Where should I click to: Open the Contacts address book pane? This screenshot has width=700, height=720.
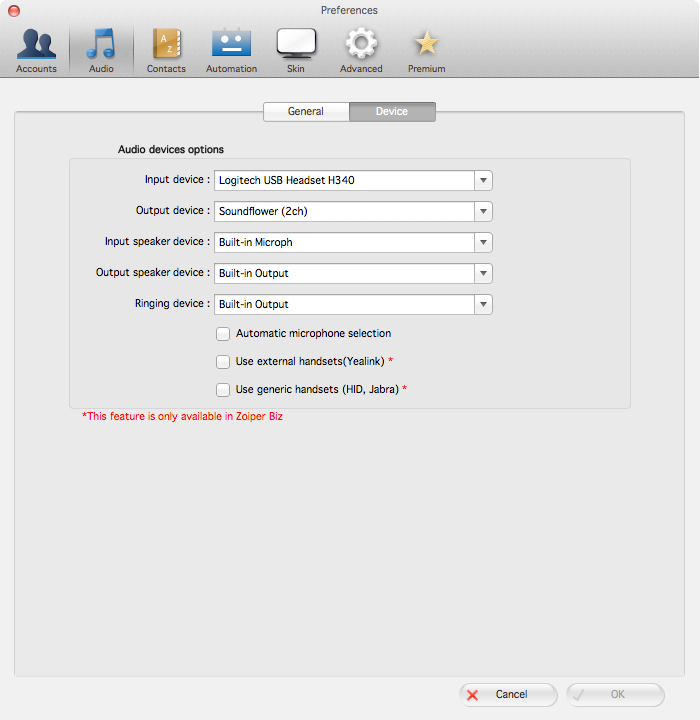(166, 50)
